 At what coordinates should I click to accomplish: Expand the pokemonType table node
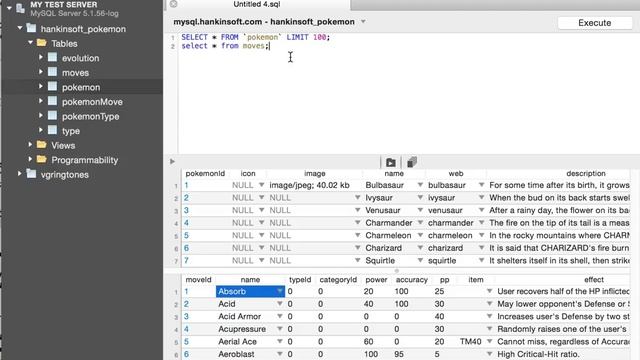coord(41,116)
